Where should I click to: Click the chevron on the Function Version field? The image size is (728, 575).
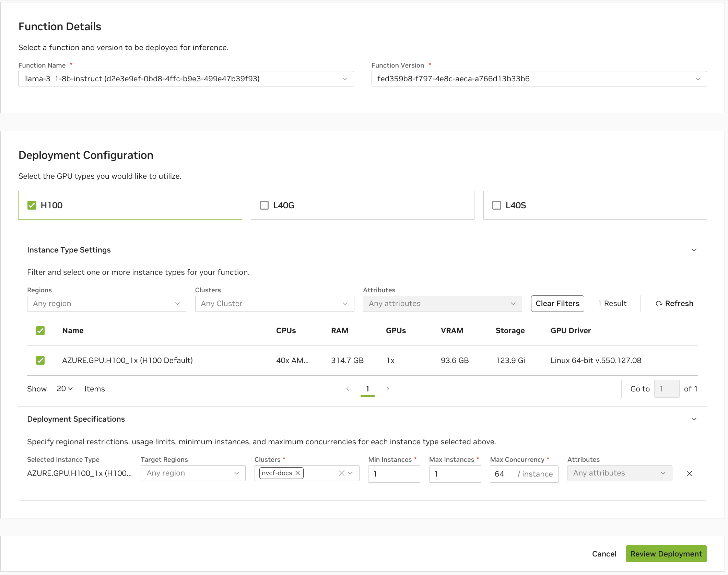pos(698,79)
